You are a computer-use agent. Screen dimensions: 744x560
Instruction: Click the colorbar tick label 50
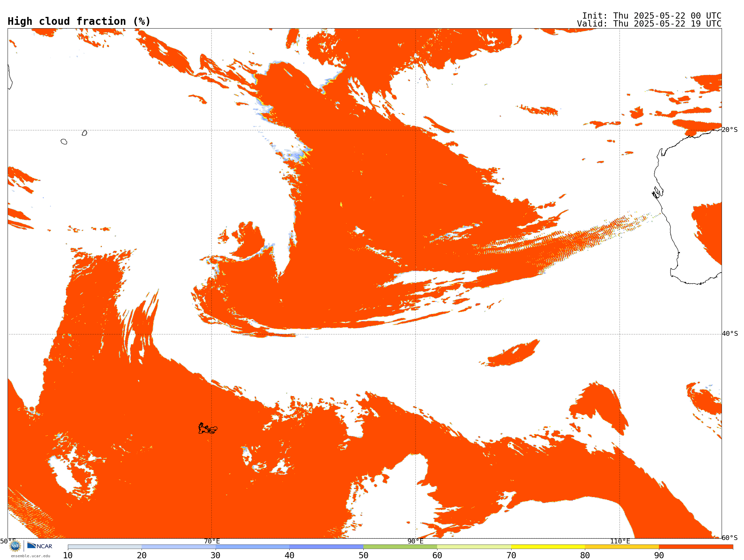point(363,556)
